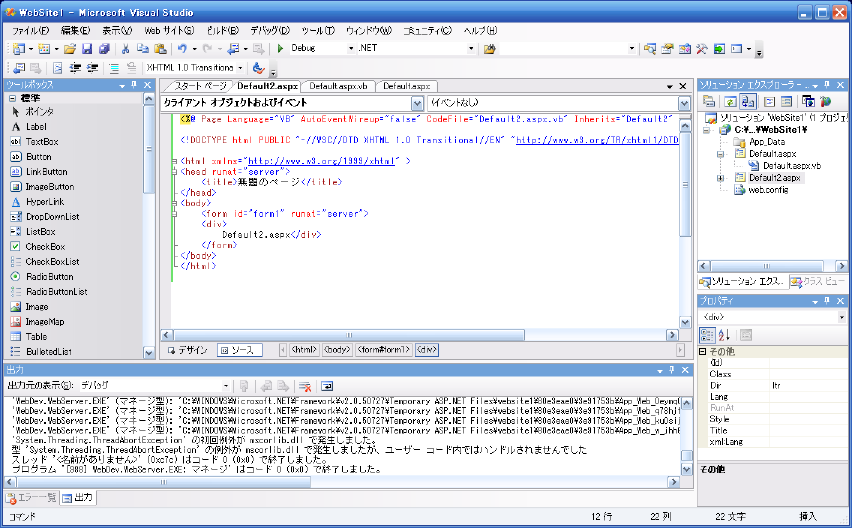The height and width of the screenshot is (528, 852).
Task: Open the Debug menu
Action: (x=270, y=31)
